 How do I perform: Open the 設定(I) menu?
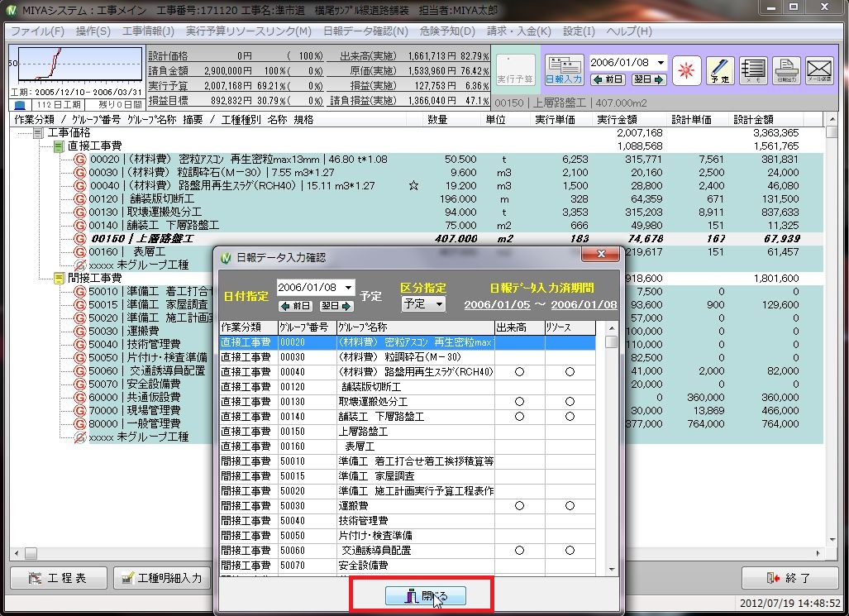pyautogui.click(x=579, y=31)
